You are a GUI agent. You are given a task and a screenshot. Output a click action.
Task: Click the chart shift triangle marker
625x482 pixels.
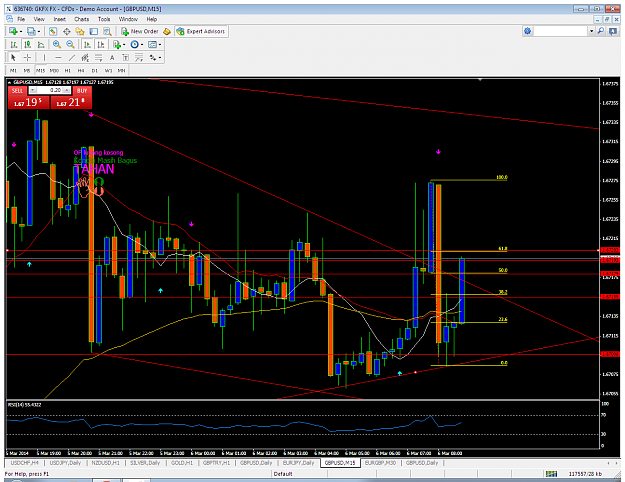pos(480,80)
